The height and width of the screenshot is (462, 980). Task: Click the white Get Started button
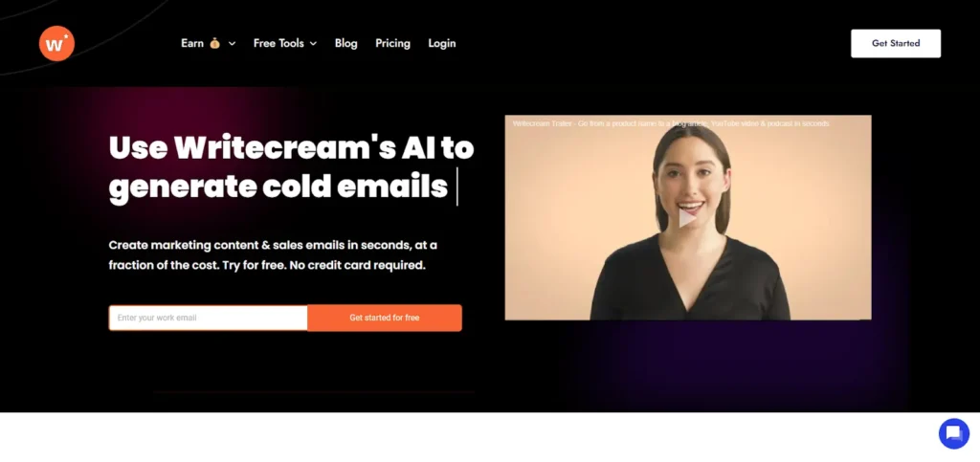click(x=896, y=43)
